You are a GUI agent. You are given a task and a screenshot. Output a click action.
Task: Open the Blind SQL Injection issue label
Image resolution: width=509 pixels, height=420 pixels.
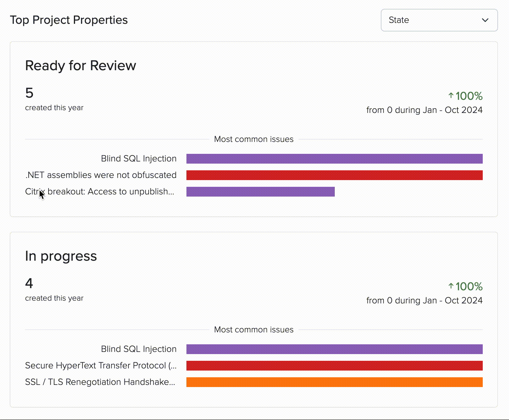[x=139, y=158]
